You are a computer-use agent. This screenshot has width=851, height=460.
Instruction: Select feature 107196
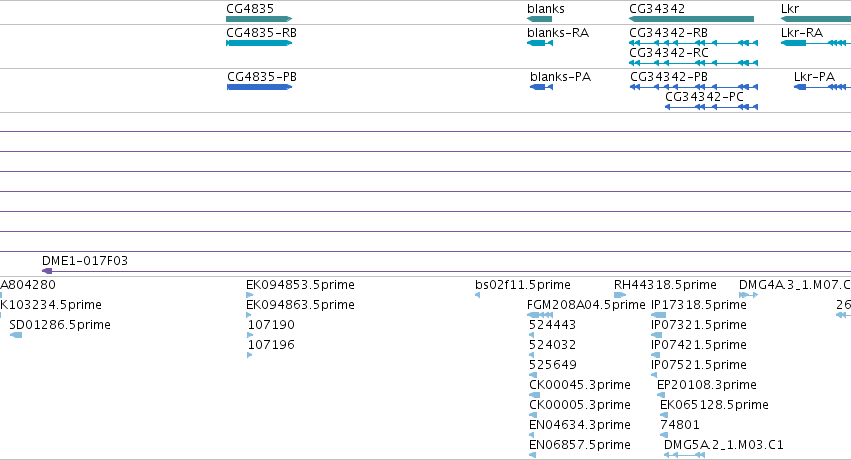point(271,345)
